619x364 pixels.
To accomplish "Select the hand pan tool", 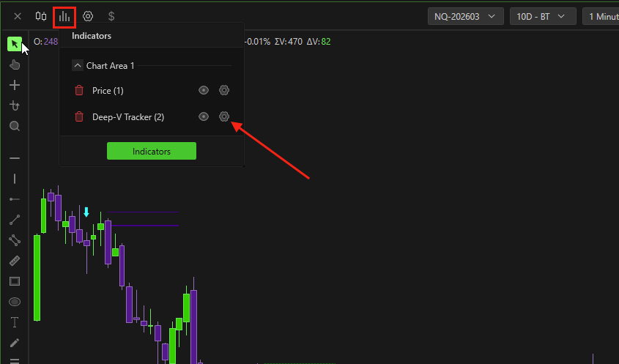I will click(x=15, y=64).
